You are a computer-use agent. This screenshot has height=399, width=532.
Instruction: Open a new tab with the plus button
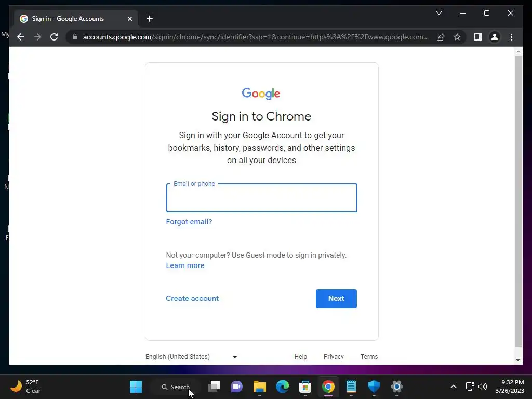click(x=150, y=19)
